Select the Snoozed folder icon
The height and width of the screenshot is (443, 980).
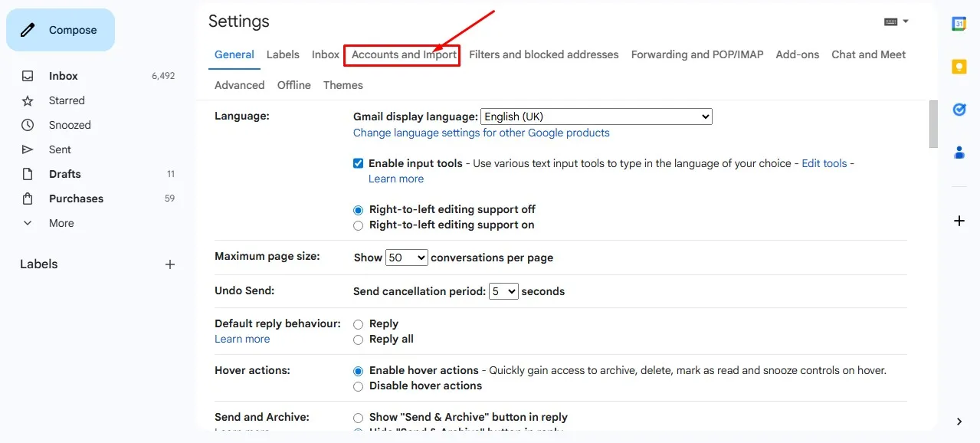point(28,124)
